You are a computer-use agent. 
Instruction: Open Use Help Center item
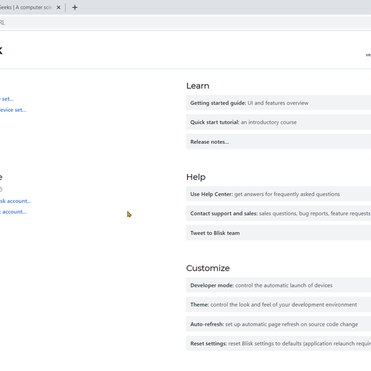point(278,194)
